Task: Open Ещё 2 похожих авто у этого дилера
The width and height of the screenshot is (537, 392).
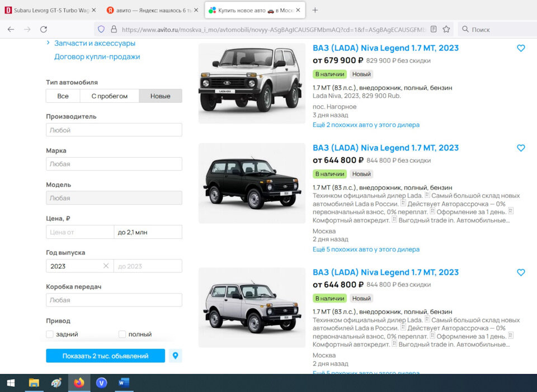Action: (x=366, y=125)
